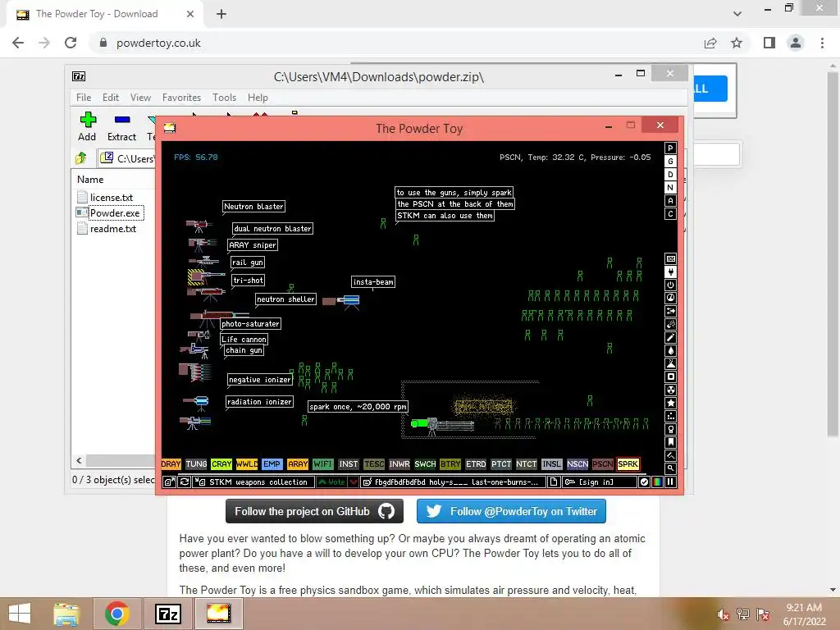Viewport: 840px width, 630px height.
Task: Pause the simulation with the pause button
Action: point(670,482)
